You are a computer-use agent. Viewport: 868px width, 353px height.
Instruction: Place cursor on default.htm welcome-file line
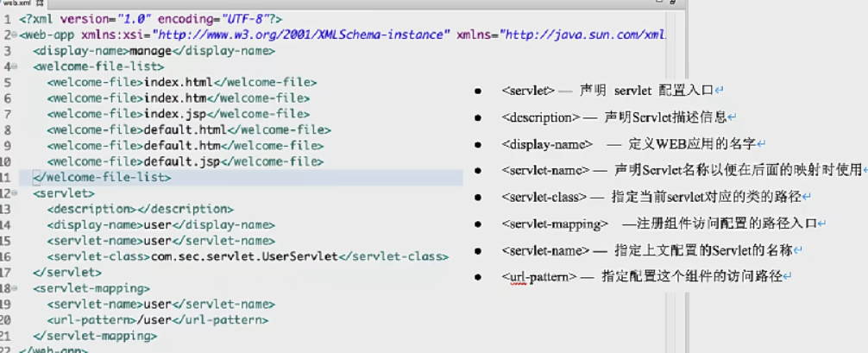(186, 147)
